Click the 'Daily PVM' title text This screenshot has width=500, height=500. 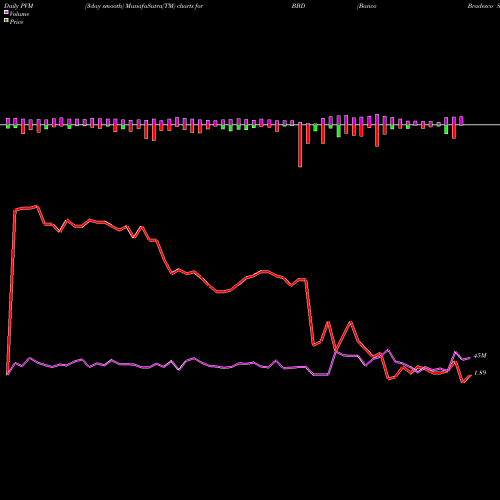19,6
